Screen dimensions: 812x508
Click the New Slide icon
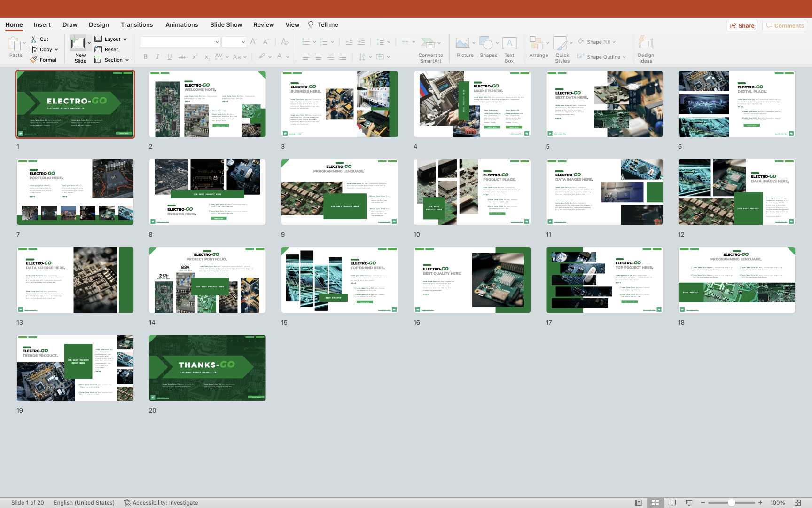pos(78,44)
